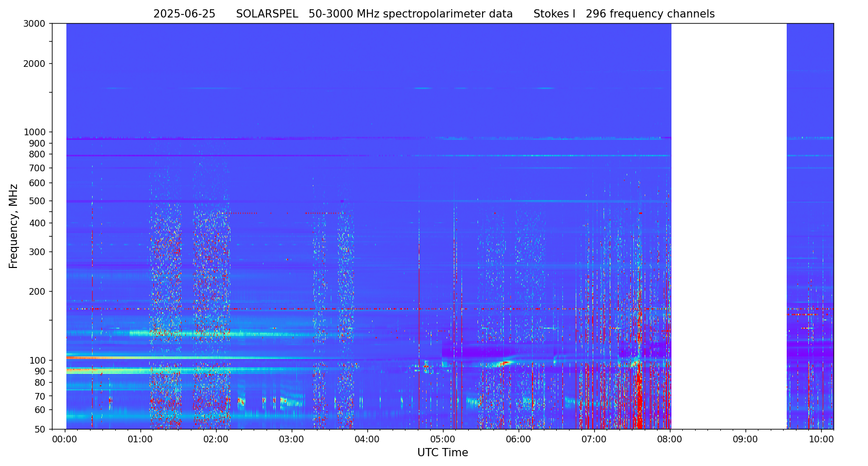The image size is (868, 466).
Task: Click the white data gap after 08:00
Action: (x=729, y=226)
